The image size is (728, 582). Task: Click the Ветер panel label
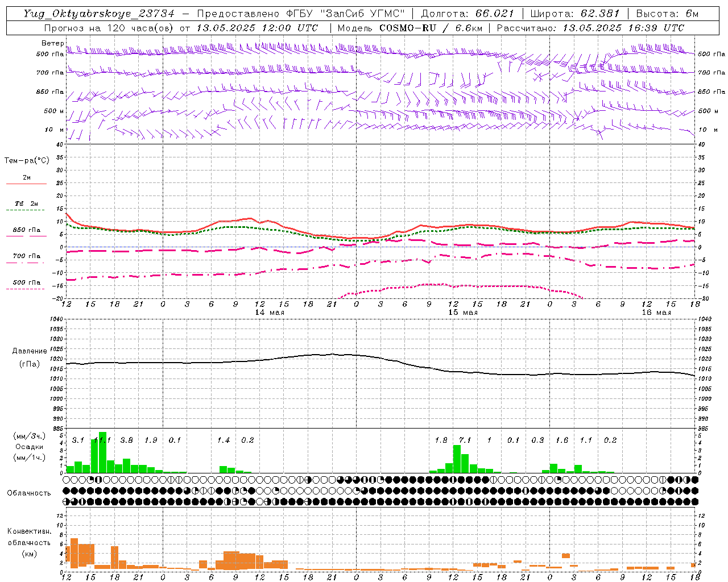coord(52,43)
